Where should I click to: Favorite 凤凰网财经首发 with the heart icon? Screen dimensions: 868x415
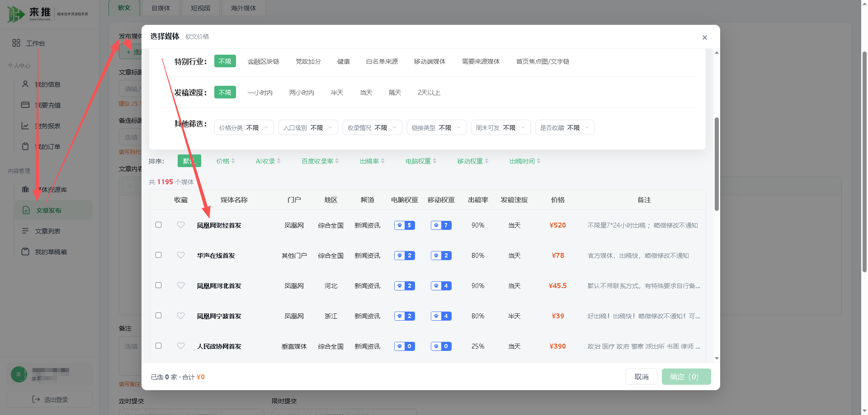click(x=181, y=225)
